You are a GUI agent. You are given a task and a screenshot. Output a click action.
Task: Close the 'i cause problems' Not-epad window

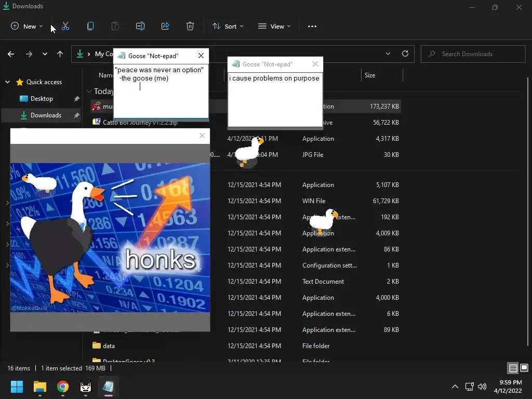pyautogui.click(x=315, y=64)
